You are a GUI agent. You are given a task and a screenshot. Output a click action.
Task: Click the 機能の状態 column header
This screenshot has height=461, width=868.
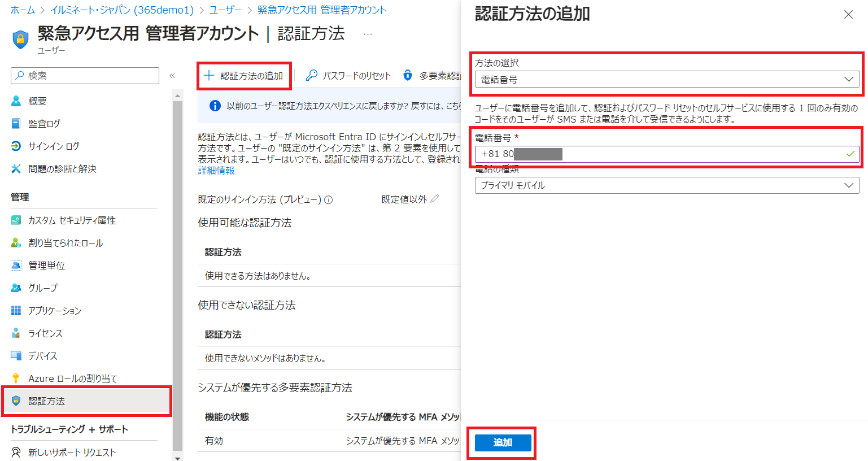tap(227, 417)
